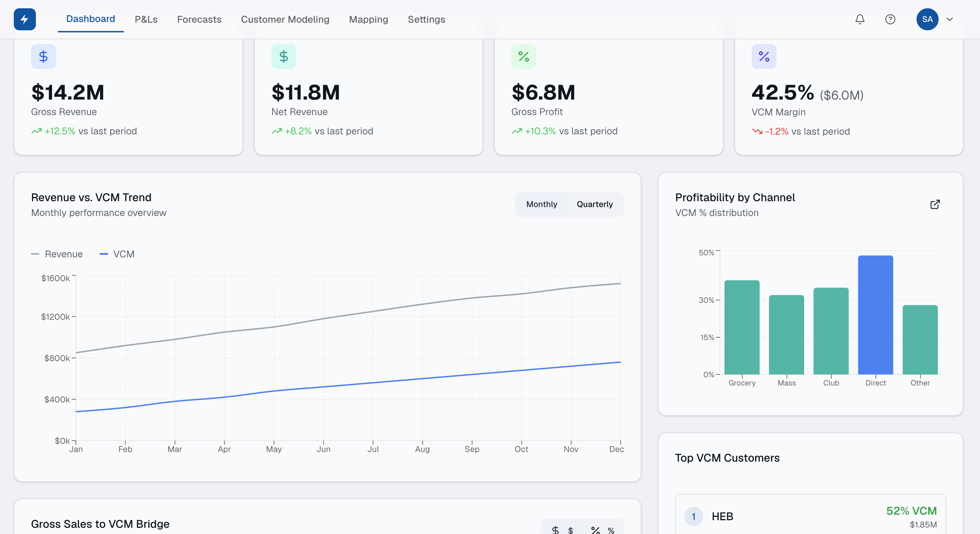Click the -1.2% change text
The image size is (980, 534).
(x=777, y=132)
